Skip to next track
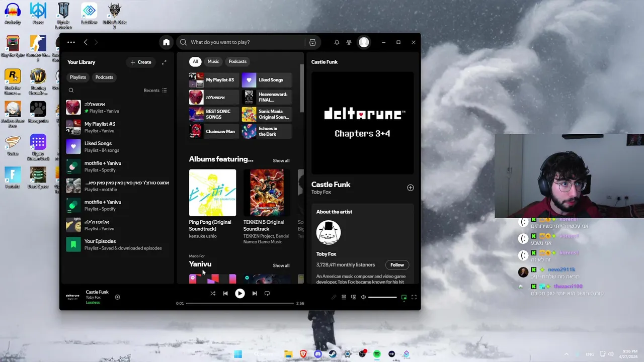Viewport: 644px width, 362px height. (255, 293)
